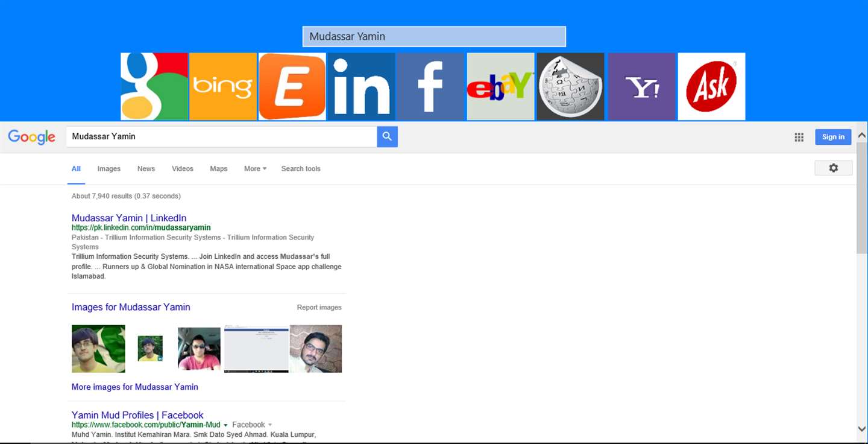Open Mudassar Yamin | LinkedIn result
This screenshot has width=868, height=444.
[x=129, y=218]
